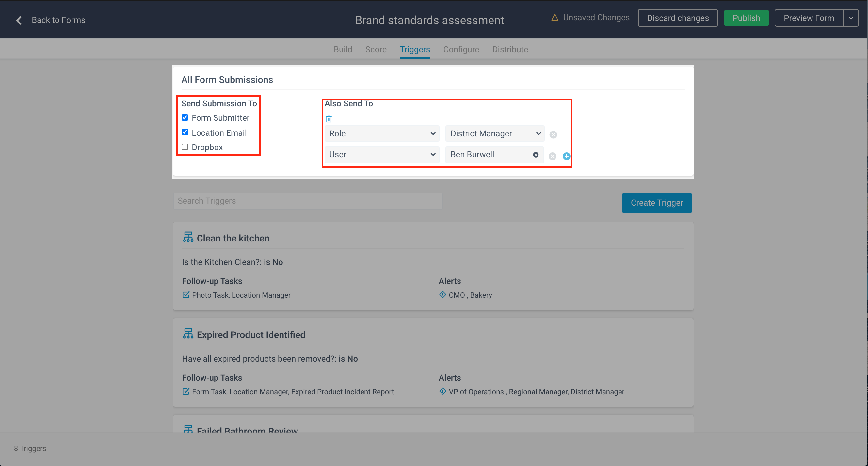Enable the Dropbox checkbox
868x466 pixels.
click(x=185, y=147)
